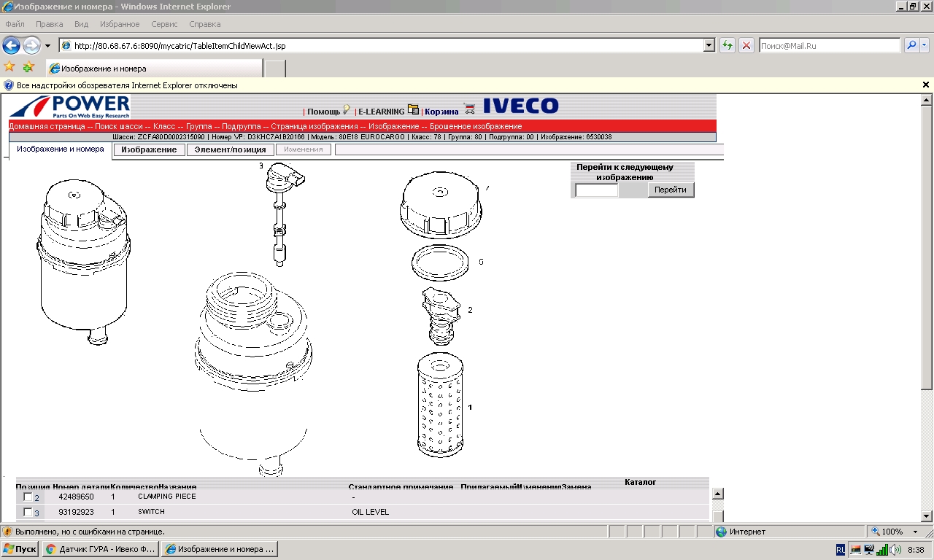
Task: Click IE Изображение и номера taskbar item
Action: click(219, 549)
